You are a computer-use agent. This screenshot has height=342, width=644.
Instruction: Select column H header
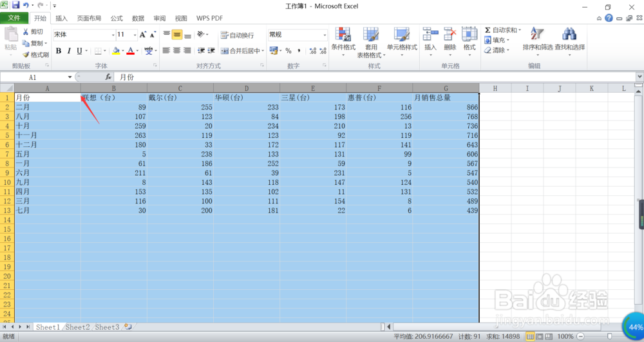pyautogui.click(x=495, y=88)
